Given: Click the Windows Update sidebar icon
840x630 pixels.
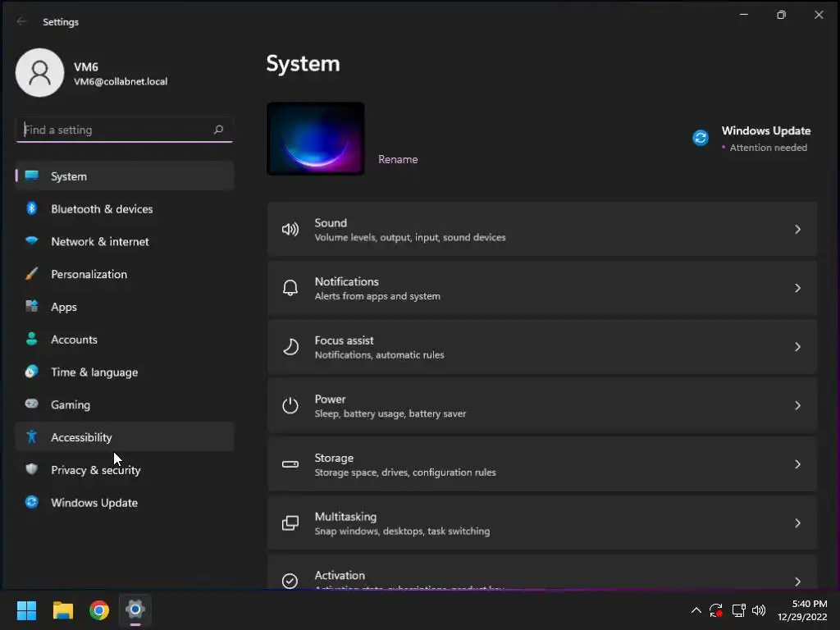Looking at the screenshot, I should tap(32, 502).
